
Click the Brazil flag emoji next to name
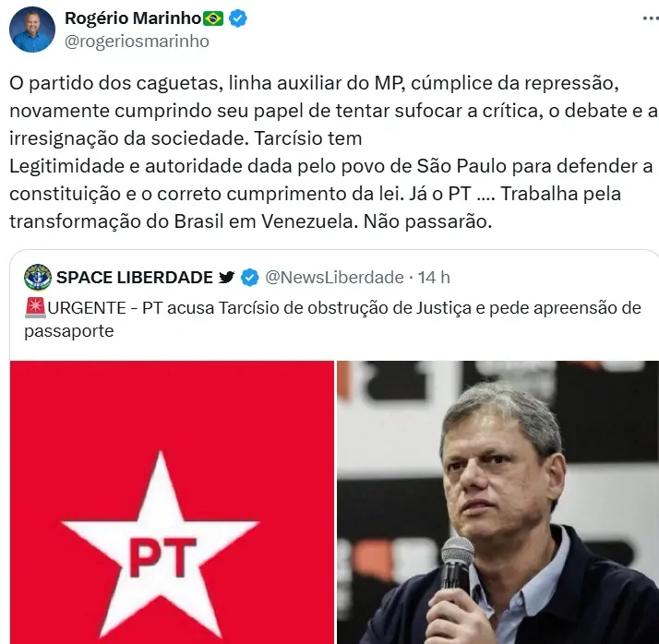213,18
